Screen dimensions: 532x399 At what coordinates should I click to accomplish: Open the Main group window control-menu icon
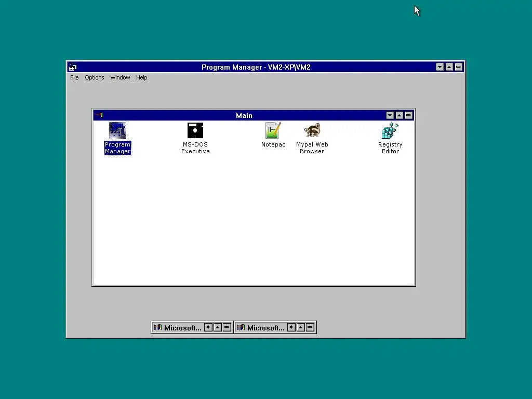(99, 115)
